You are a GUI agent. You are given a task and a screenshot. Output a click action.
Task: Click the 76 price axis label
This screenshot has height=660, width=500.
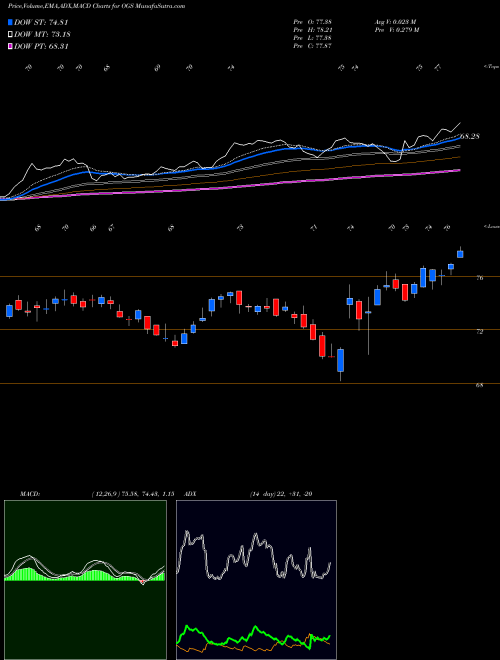pyautogui.click(x=479, y=278)
